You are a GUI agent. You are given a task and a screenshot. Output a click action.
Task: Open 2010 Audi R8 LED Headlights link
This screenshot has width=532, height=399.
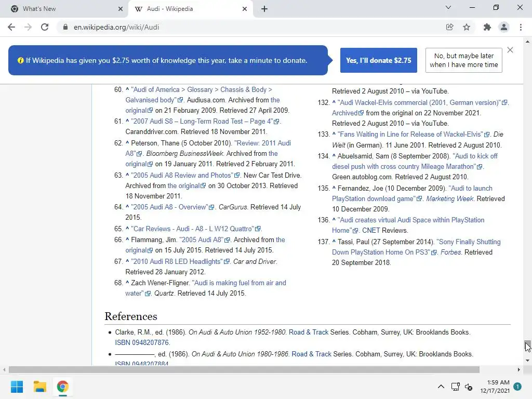click(180, 261)
